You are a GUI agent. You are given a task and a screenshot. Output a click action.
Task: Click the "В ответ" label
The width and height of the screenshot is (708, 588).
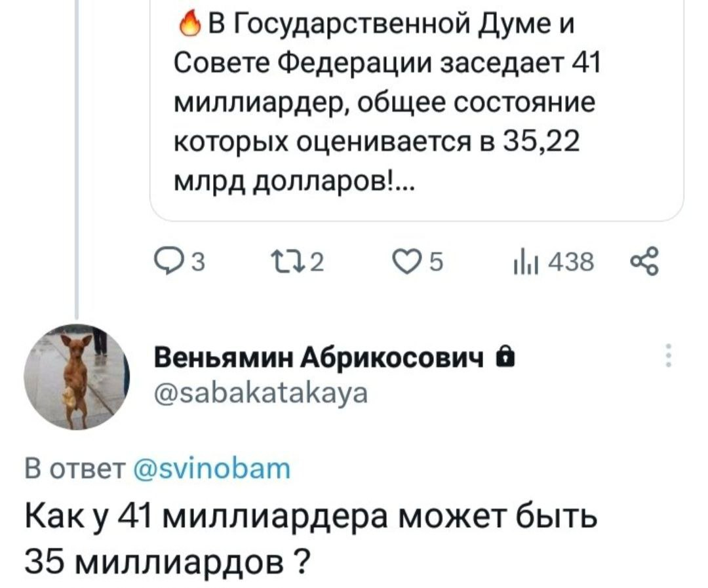click(x=75, y=468)
